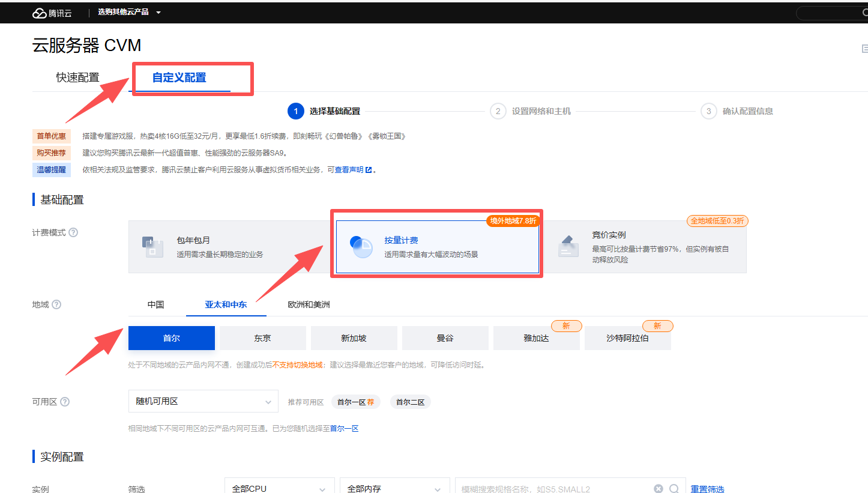The image size is (868, 493).
Task: Go to step 3 确认配置信息
Action: coord(737,111)
